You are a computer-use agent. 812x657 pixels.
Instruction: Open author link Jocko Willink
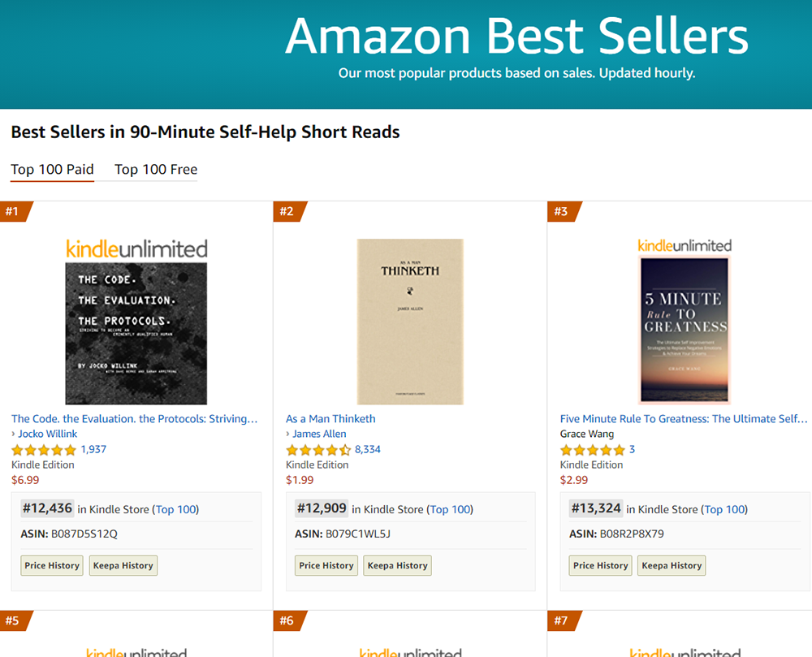pyautogui.click(x=48, y=434)
